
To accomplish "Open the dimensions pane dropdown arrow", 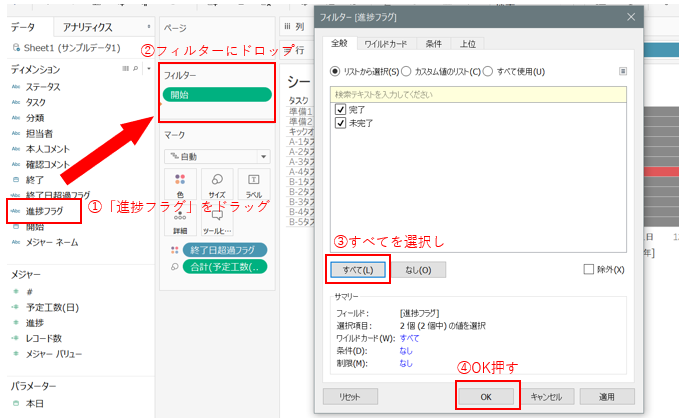I will point(149,69).
